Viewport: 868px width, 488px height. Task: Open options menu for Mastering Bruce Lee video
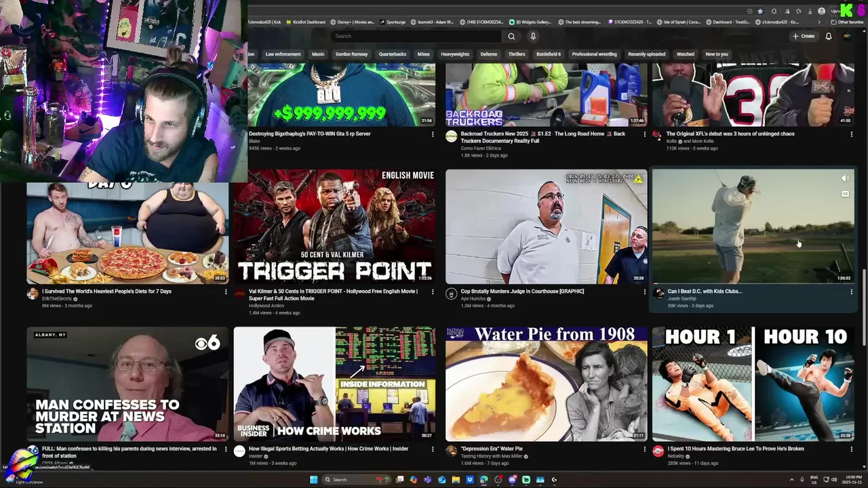tap(851, 449)
